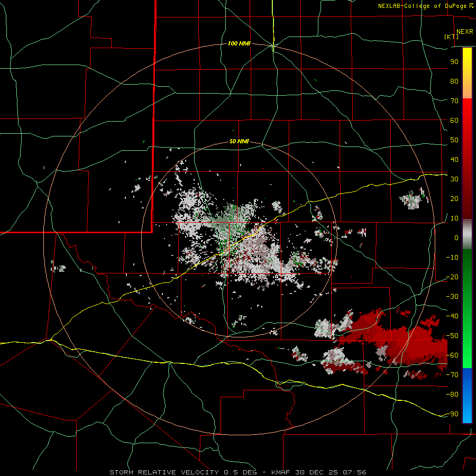Pick the orange segment between 70 and 80
The image size is (476, 476).
click(467, 90)
